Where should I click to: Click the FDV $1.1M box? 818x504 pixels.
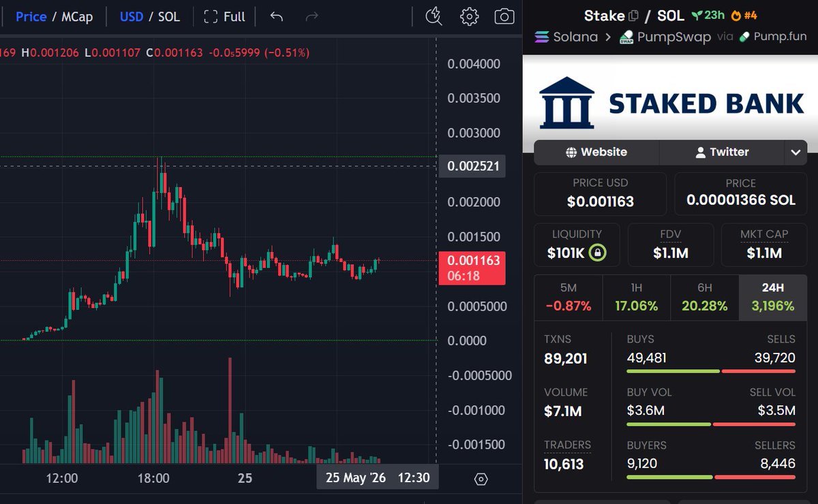(671, 245)
